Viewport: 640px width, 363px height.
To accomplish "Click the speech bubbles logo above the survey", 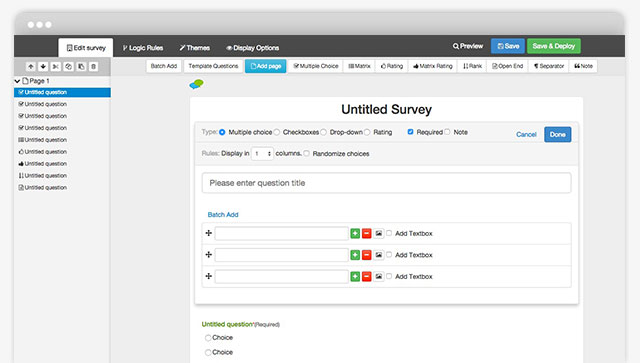I will [196, 84].
